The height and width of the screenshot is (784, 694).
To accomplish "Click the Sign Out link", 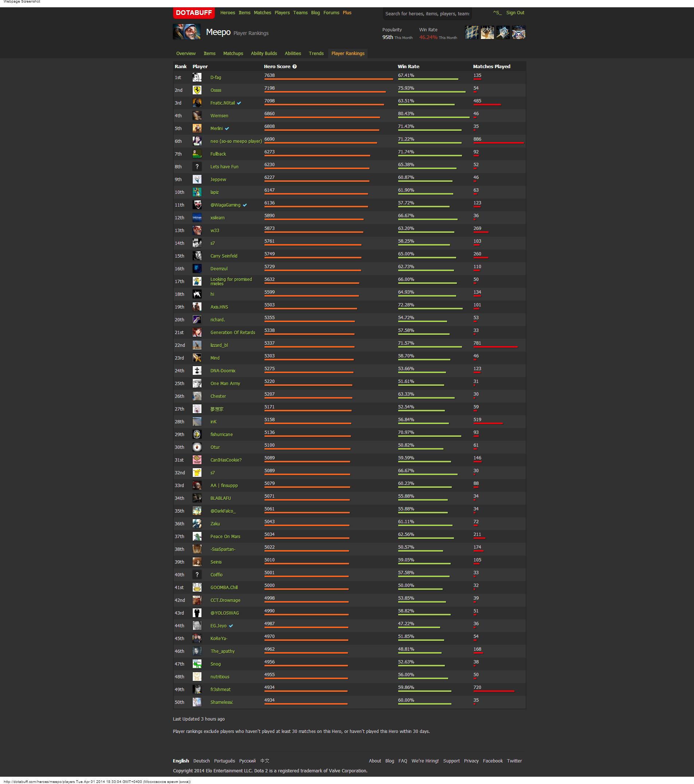I will coord(515,13).
